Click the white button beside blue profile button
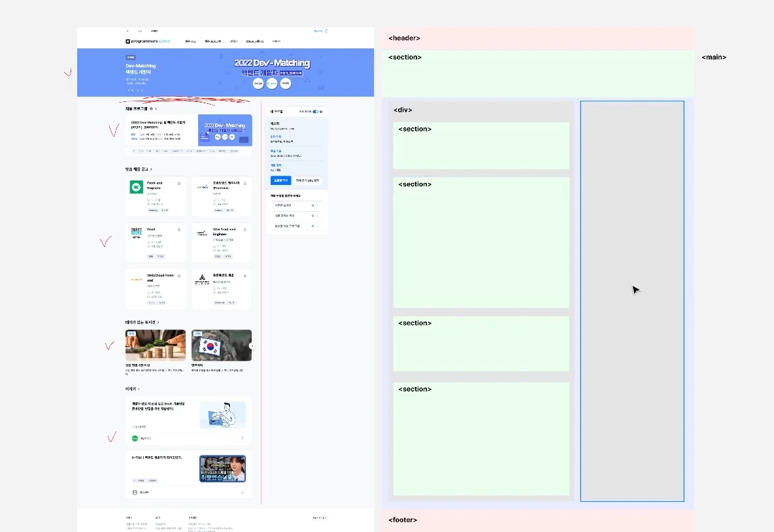This screenshot has width=774, height=532. 308,180
